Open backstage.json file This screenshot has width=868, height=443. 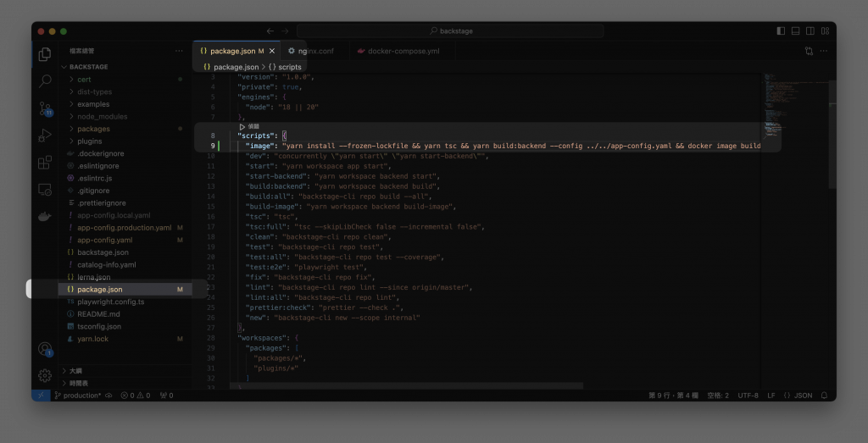click(125, 252)
